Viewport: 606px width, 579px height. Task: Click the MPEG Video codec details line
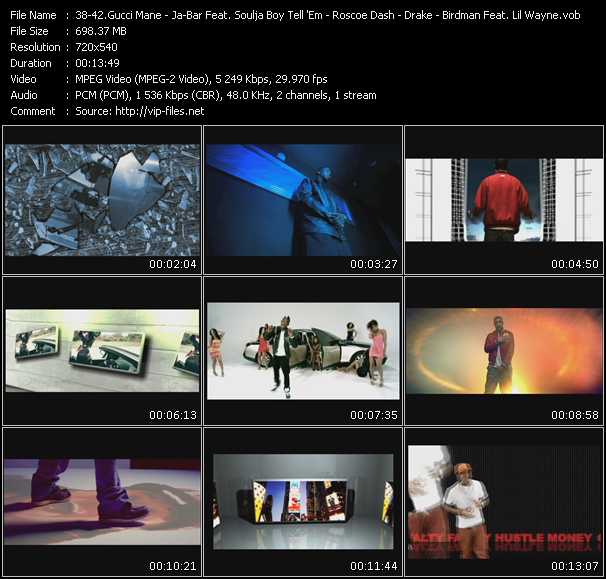tap(201, 79)
